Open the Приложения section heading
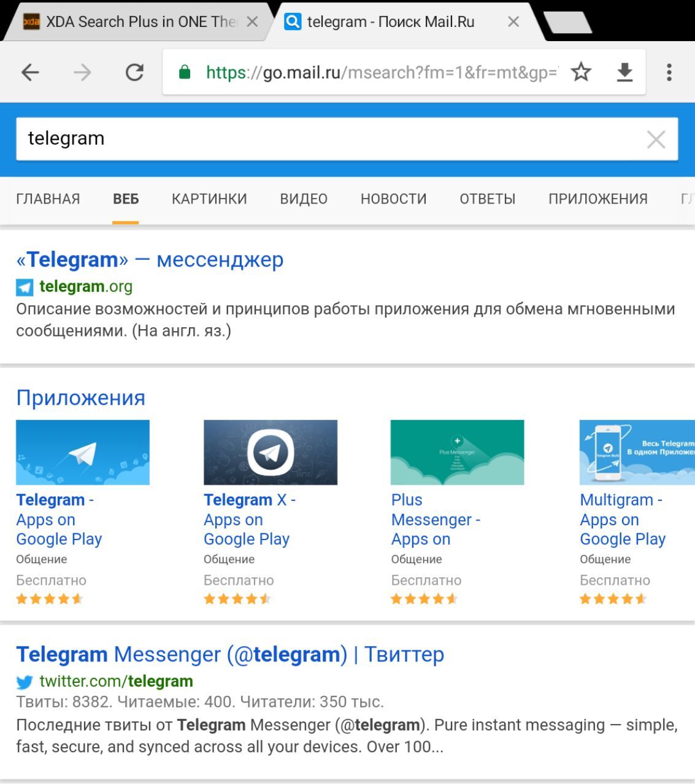Screen dimensions: 695x784 pos(80,398)
